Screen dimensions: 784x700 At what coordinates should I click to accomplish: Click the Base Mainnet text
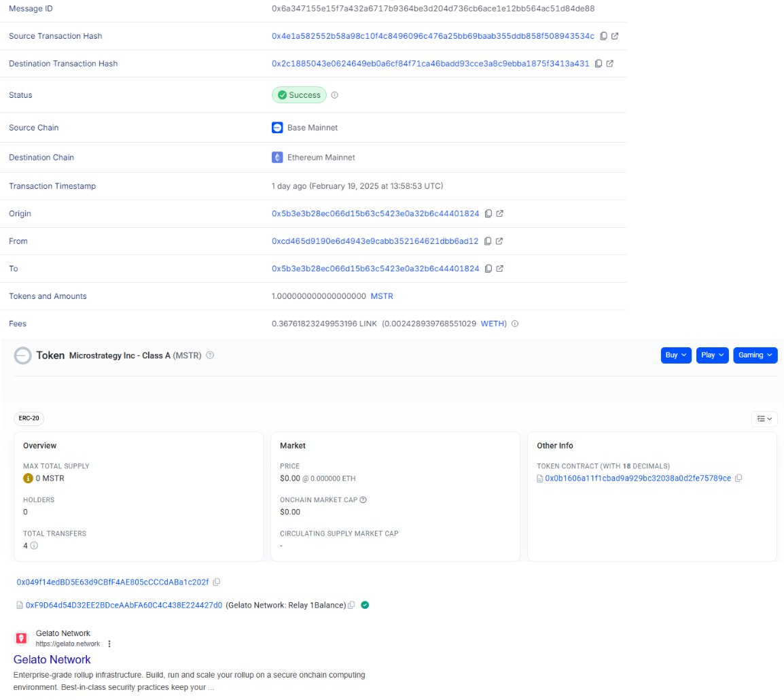313,128
